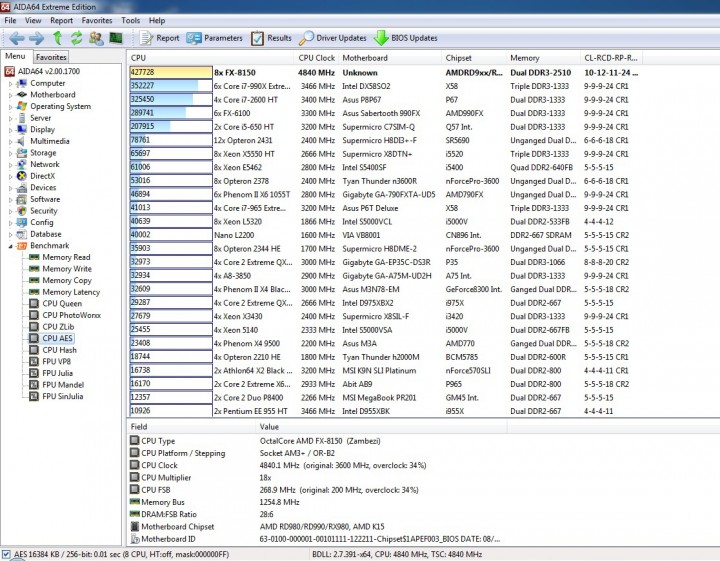Image resolution: width=720 pixels, height=561 pixels.
Task: Show benchmark Results
Action: (x=271, y=38)
